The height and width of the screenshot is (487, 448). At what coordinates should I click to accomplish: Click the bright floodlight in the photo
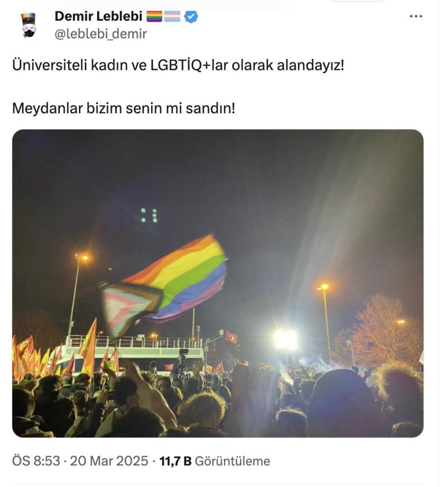click(285, 340)
